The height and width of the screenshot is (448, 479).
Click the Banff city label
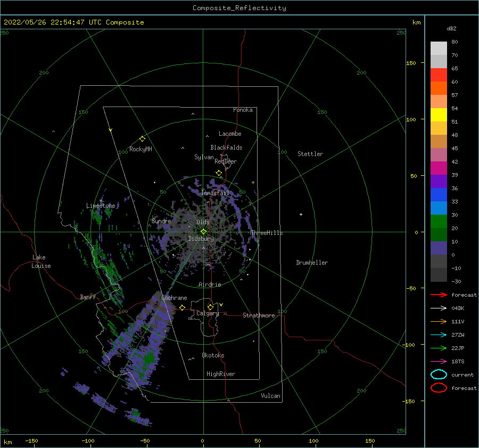click(88, 297)
